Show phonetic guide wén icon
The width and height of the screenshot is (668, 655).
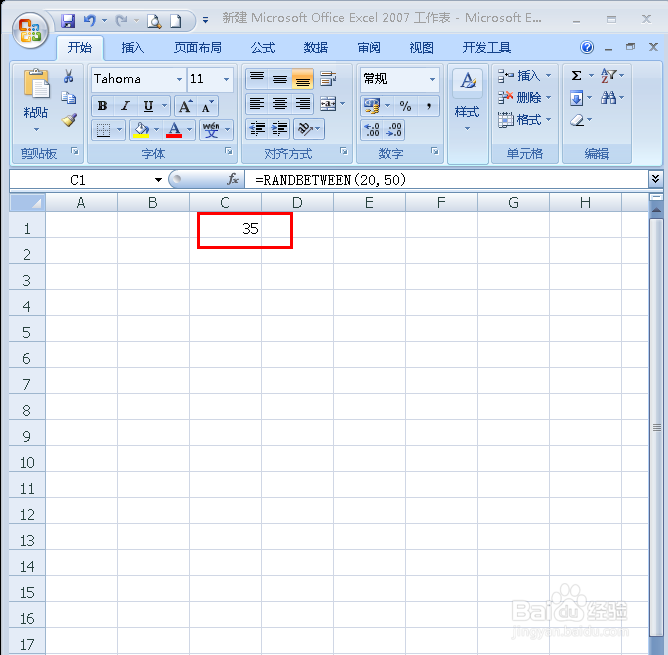(x=211, y=130)
